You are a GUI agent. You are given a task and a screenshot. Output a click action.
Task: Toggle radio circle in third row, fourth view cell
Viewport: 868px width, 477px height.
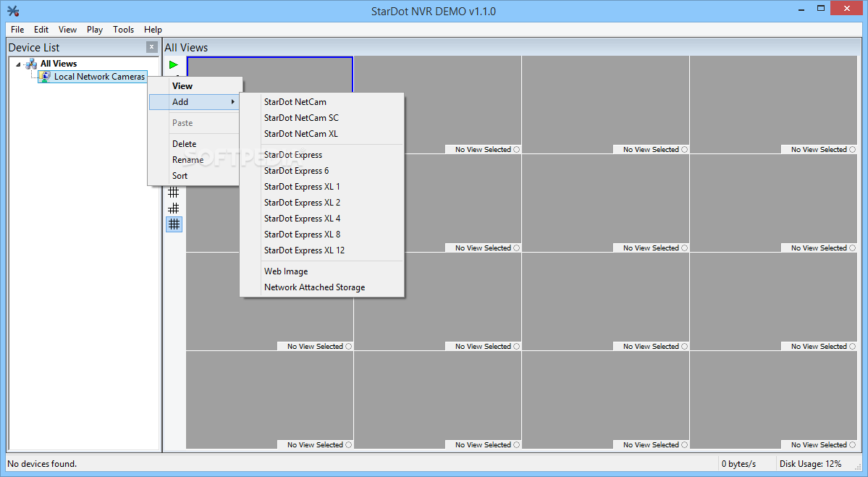tap(853, 347)
